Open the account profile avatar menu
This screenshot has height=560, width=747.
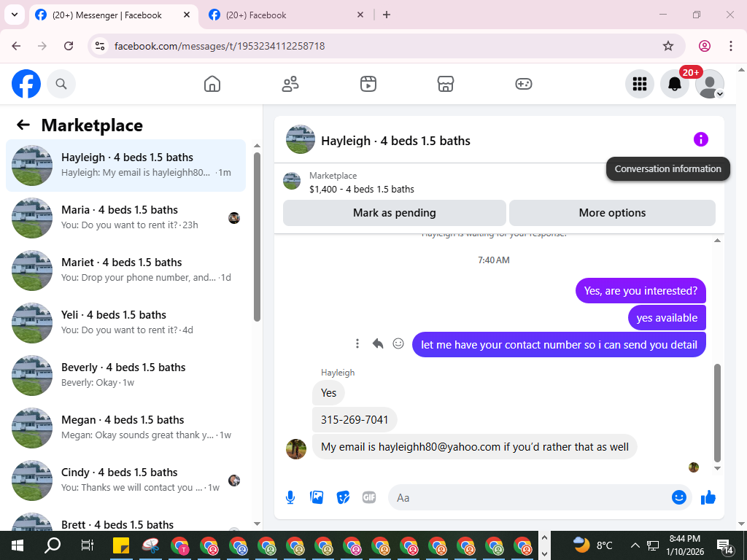point(709,84)
